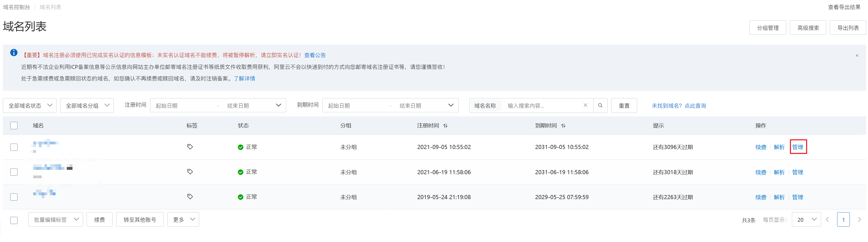Image resolution: width=868 pixels, height=242 pixels.
Task: Click the search magnifier icon button
Action: pos(600,105)
